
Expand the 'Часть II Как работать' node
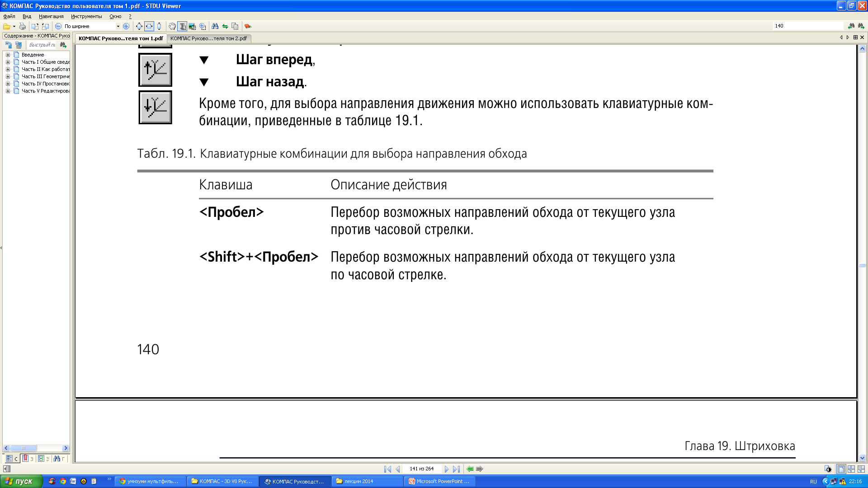point(8,69)
